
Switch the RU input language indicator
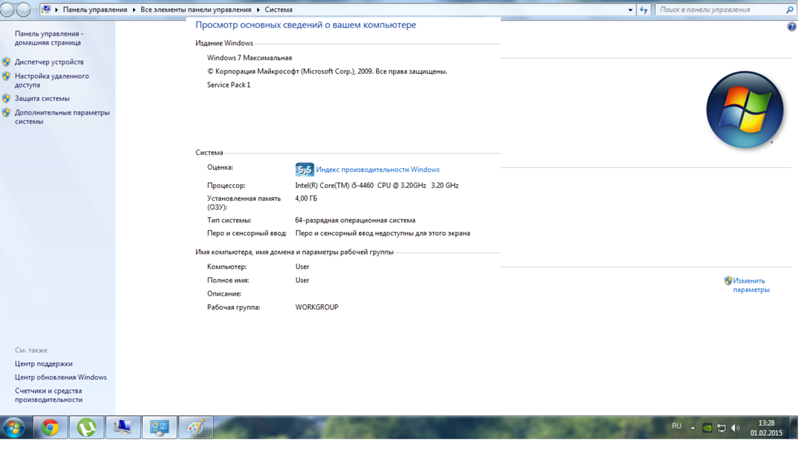(x=676, y=427)
